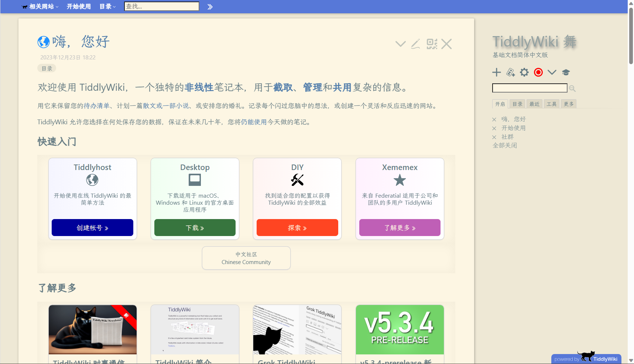Close 嗨，您好 from the sidebar open list

494,119
